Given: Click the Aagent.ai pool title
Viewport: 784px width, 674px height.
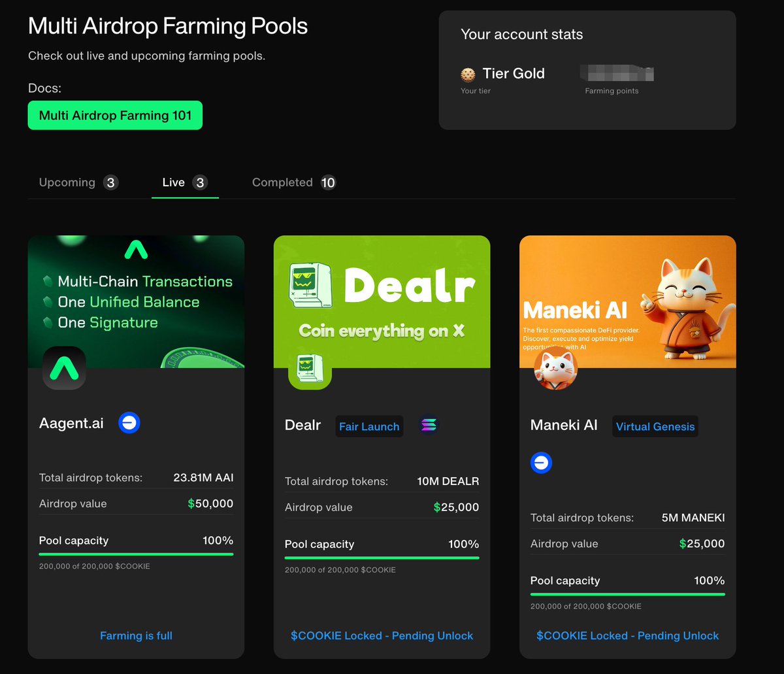Looking at the screenshot, I should (71, 423).
